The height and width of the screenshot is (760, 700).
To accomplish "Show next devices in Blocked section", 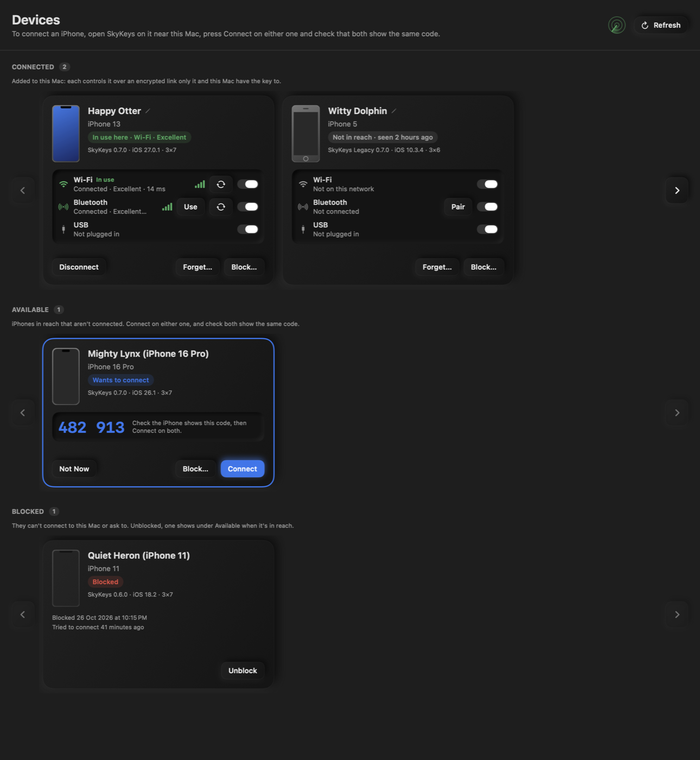I will point(677,615).
